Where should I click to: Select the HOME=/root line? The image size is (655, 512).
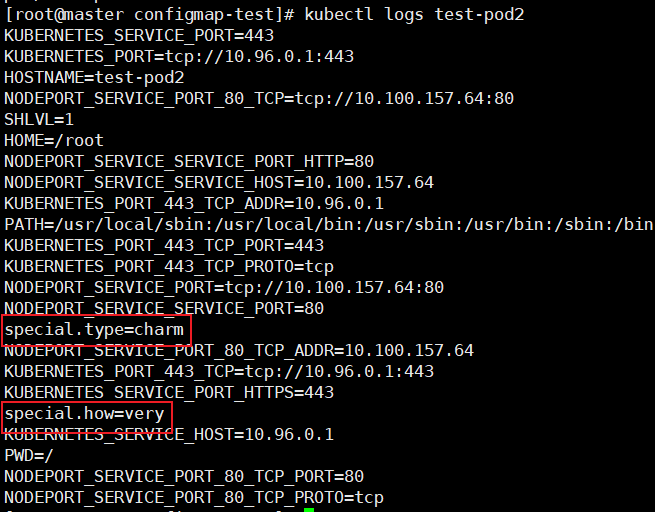click(x=54, y=140)
